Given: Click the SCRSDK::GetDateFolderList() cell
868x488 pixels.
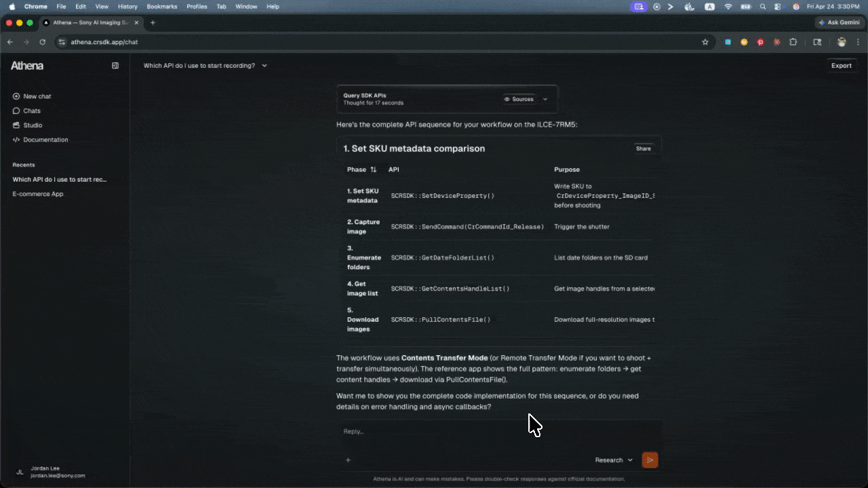Looking at the screenshot, I should [x=443, y=258].
